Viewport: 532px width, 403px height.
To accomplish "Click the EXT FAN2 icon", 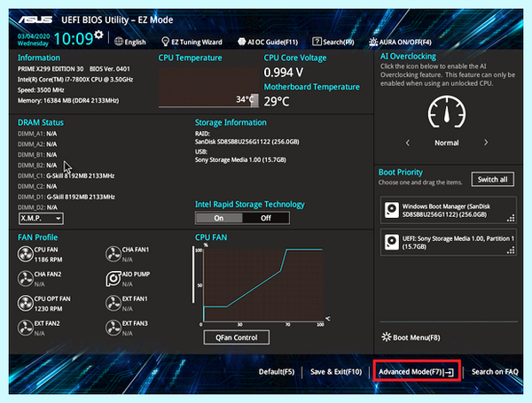I will (25, 328).
